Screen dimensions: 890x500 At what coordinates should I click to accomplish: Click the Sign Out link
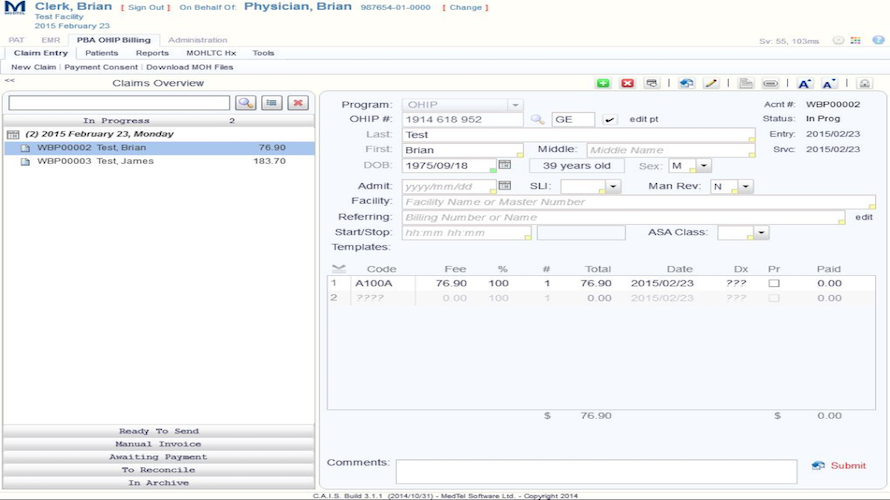tap(146, 7)
